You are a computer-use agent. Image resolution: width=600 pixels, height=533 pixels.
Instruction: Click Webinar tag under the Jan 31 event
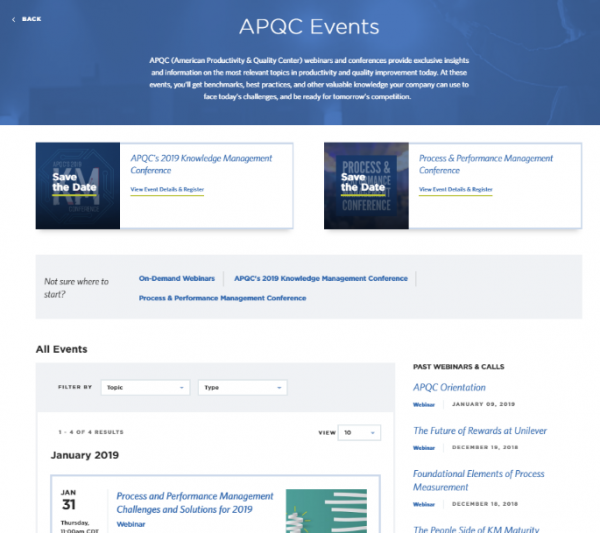(x=131, y=524)
